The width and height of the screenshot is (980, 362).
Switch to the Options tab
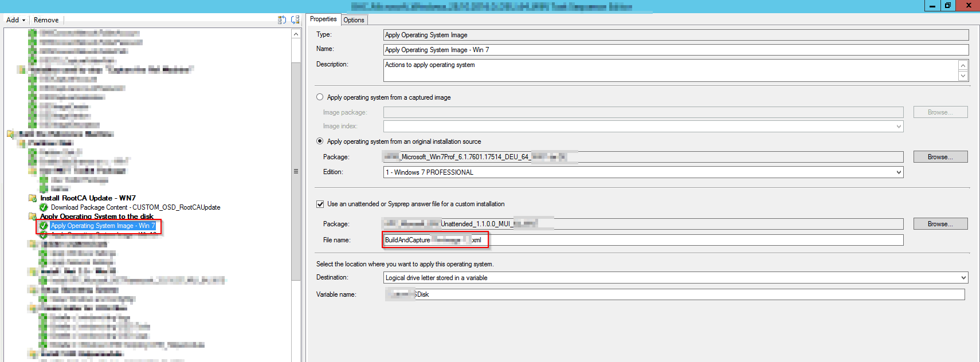pos(354,19)
